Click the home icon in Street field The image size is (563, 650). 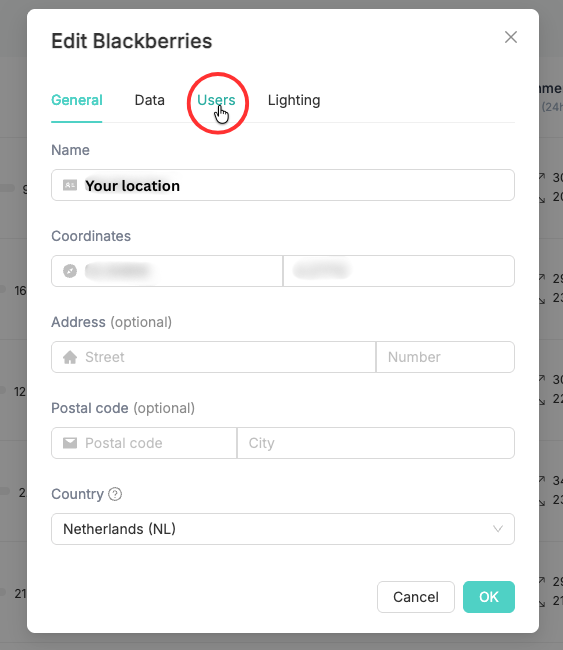tap(70, 357)
